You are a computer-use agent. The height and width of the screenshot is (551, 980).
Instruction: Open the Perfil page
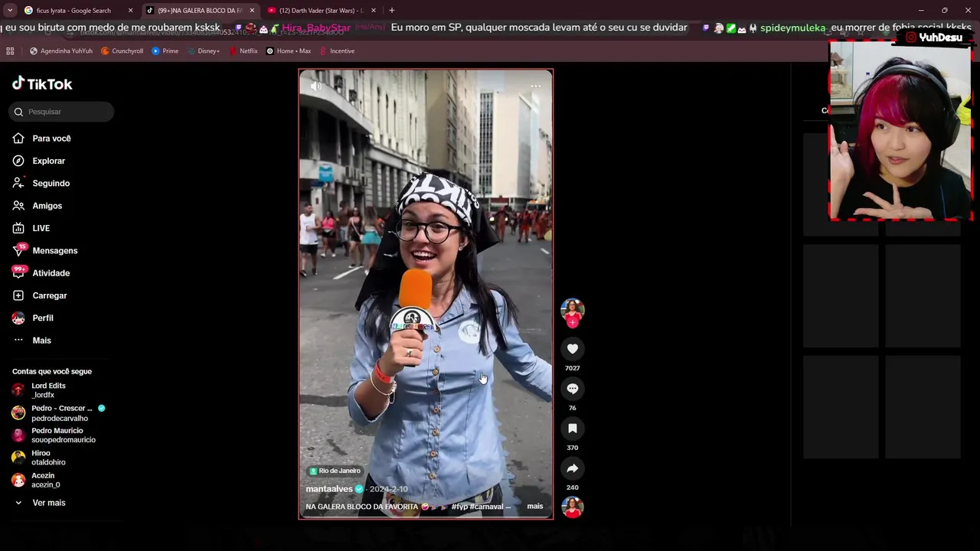33,318
